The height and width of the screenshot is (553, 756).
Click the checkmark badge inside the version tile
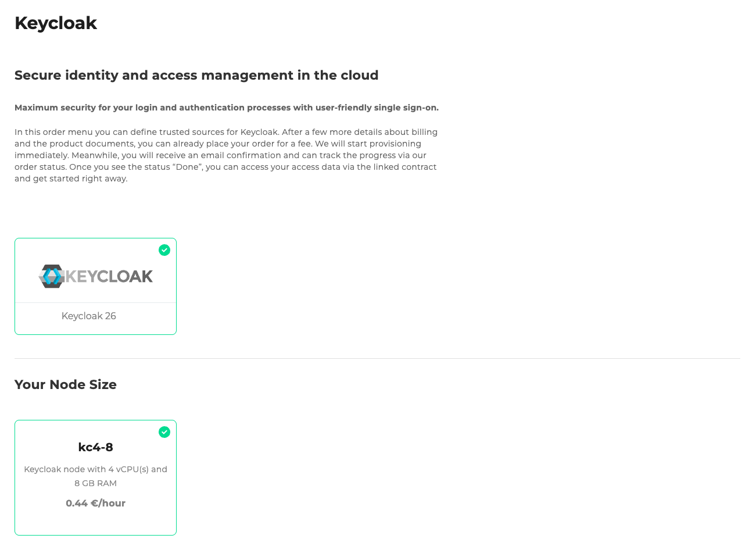[164, 249]
